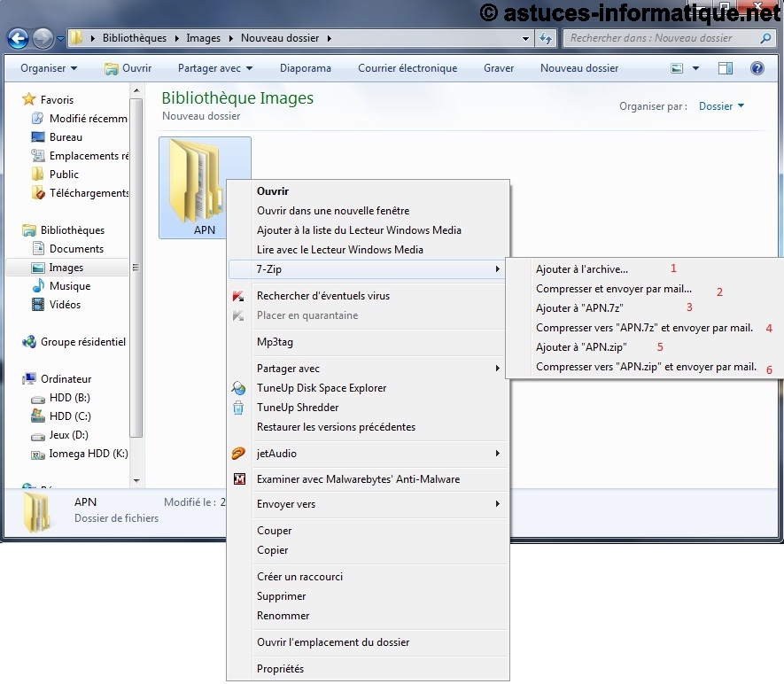Click the address bar refresh icon
784x684 pixels.
point(546,38)
